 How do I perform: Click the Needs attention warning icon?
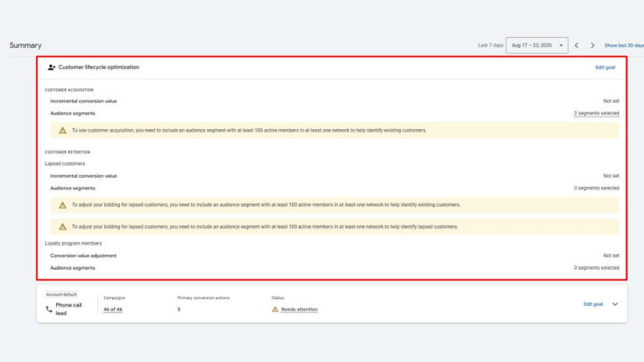click(x=275, y=309)
